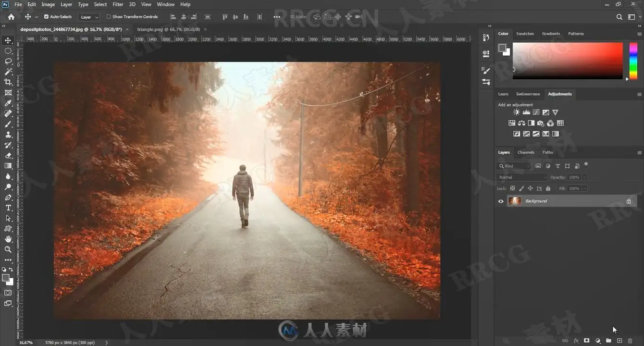Click the hue spectrum slider

coord(633,61)
